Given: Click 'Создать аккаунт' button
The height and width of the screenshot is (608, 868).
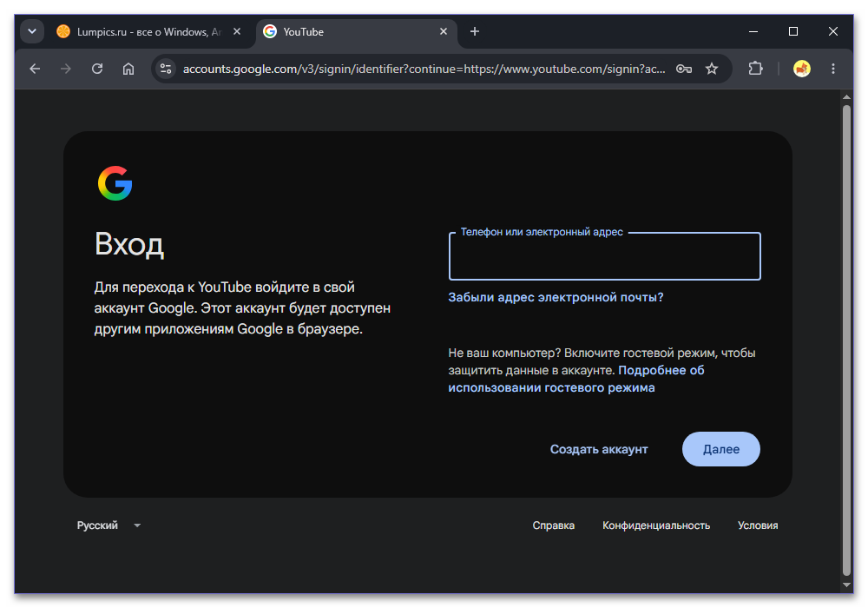Looking at the screenshot, I should pyautogui.click(x=599, y=449).
